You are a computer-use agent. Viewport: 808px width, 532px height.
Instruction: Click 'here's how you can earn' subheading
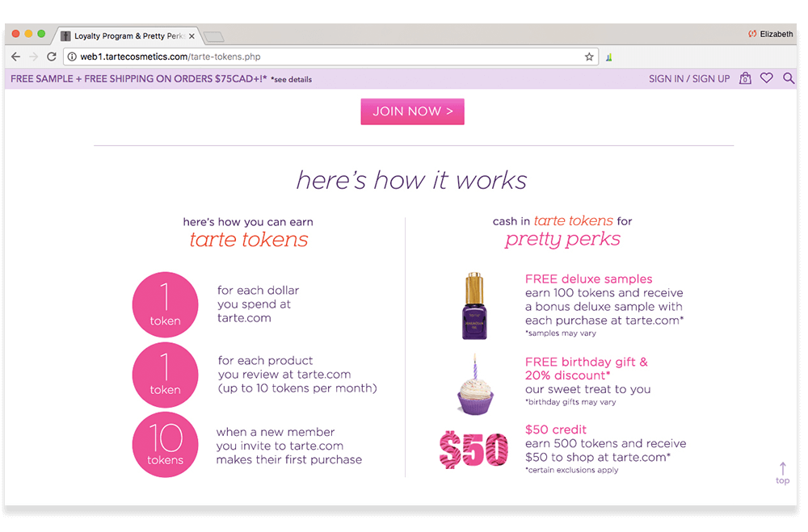click(x=248, y=222)
